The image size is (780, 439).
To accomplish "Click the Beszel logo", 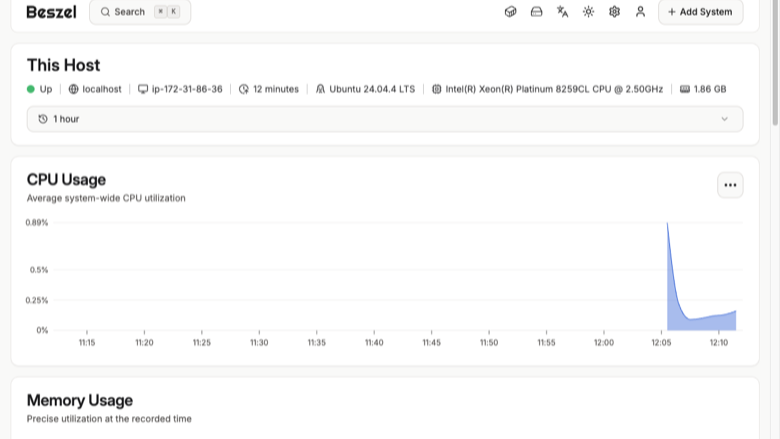I will click(x=51, y=12).
